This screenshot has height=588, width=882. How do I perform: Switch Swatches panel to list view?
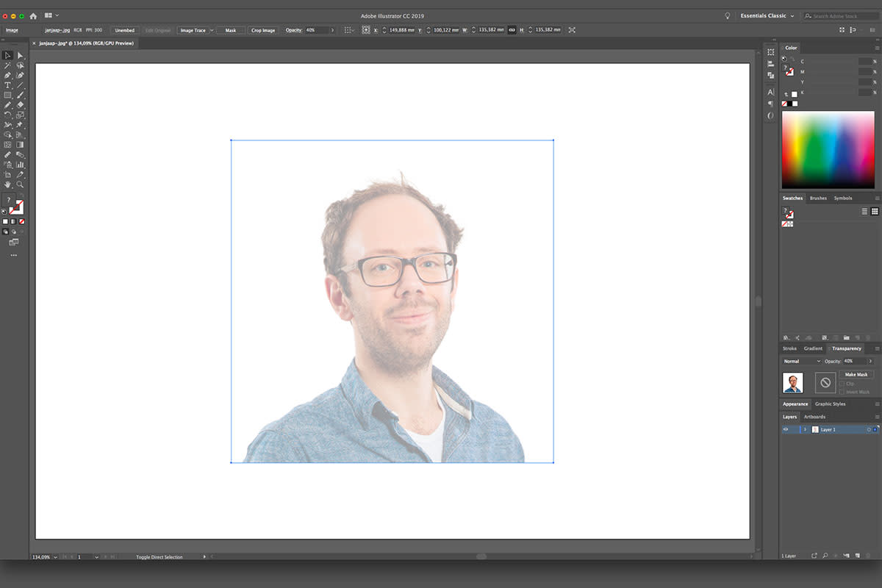pyautogui.click(x=864, y=211)
